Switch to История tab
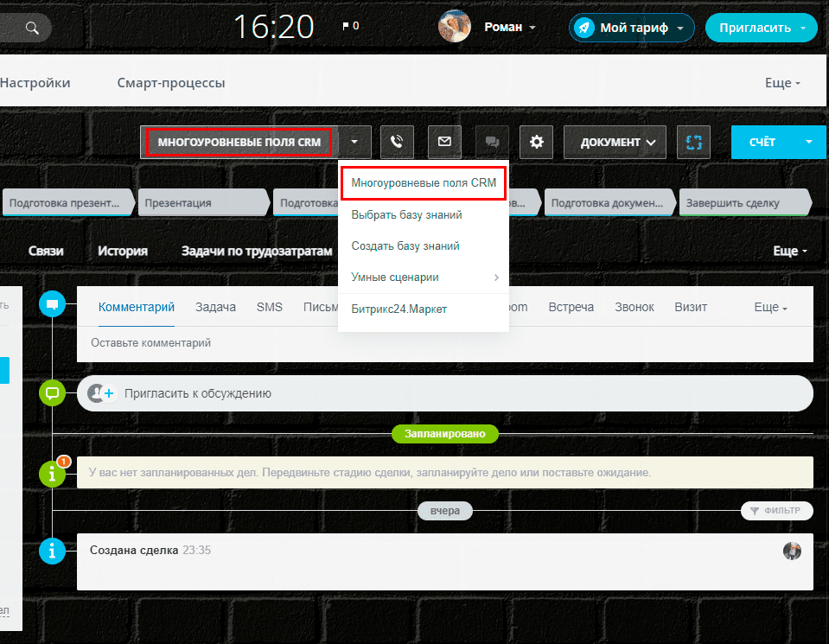The width and height of the screenshot is (829, 644). [x=123, y=252]
